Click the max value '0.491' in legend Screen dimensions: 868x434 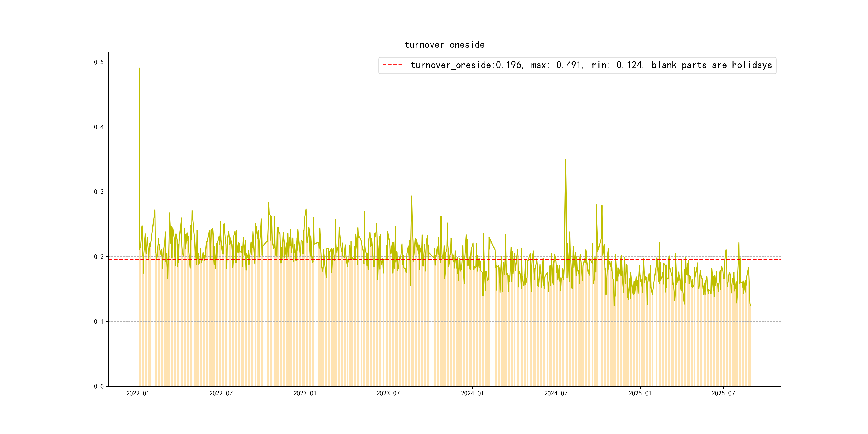pos(568,65)
